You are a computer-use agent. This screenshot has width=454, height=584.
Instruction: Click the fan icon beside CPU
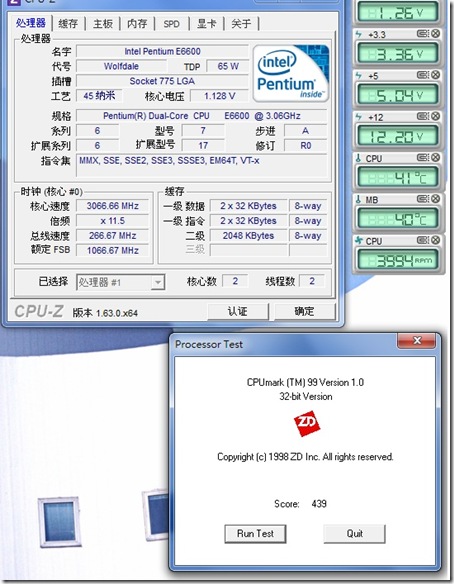pyautogui.click(x=359, y=241)
